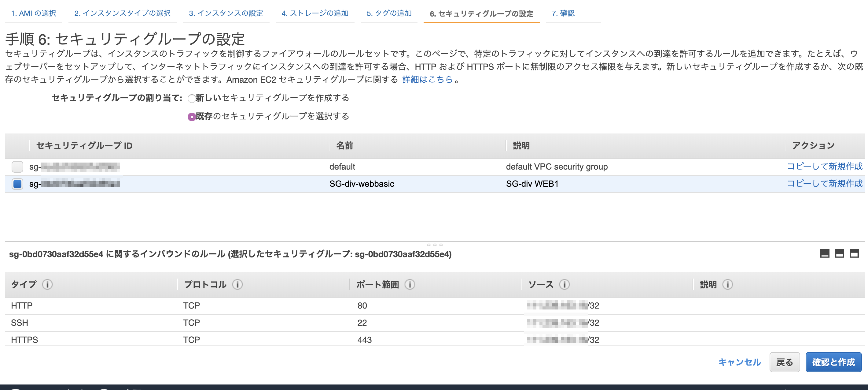
Task: Open the ポート範囲 info icon
Action: pyautogui.click(x=410, y=284)
